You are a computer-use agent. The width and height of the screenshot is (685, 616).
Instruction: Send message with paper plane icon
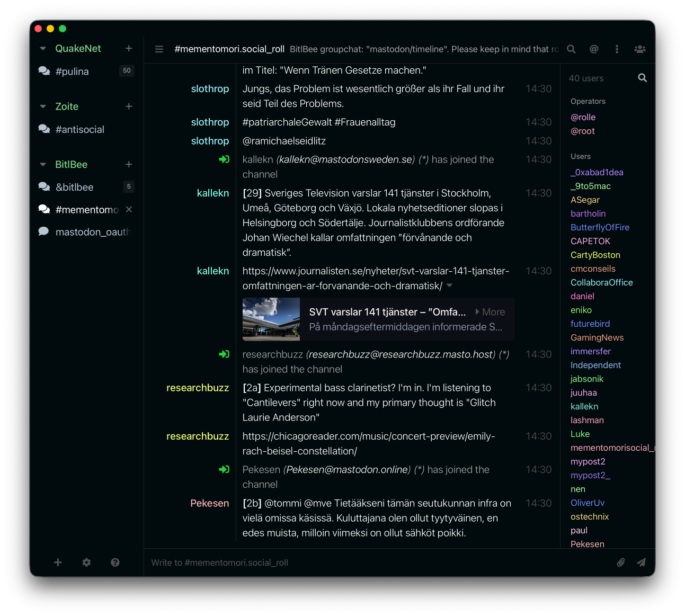[x=641, y=563]
